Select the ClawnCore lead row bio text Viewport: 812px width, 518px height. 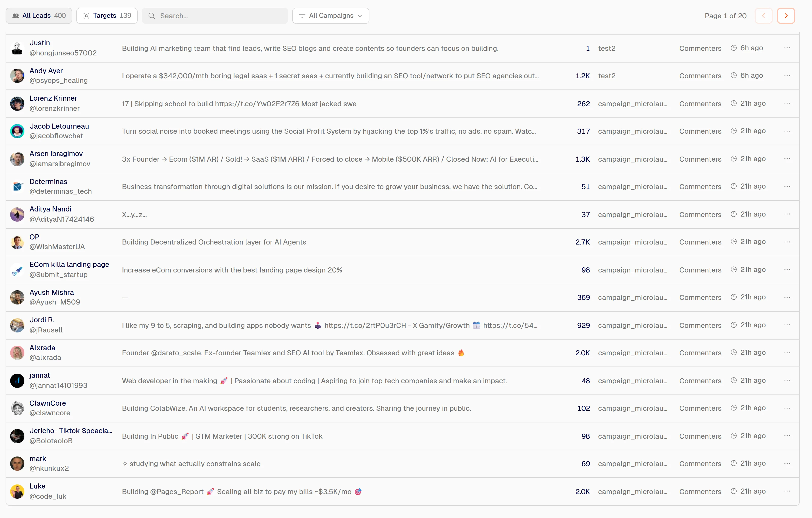pos(296,408)
